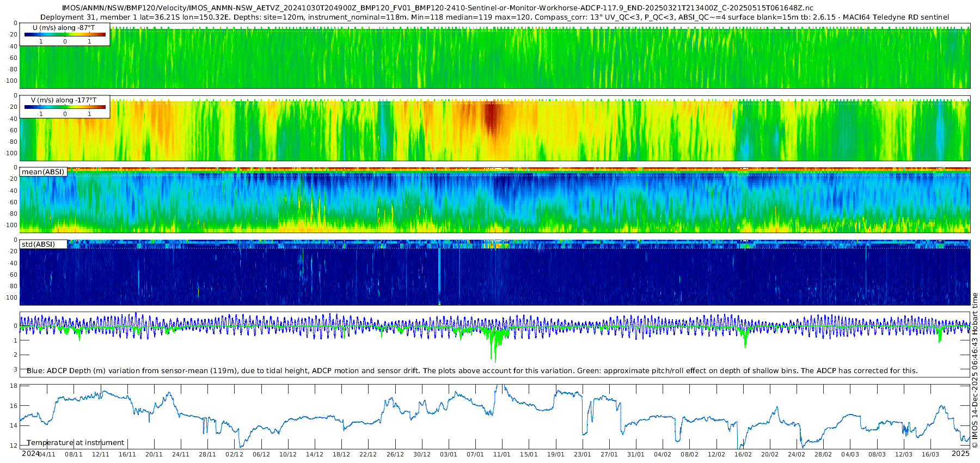
Task: Click the 2024 year label on time axis
Action: [30, 454]
